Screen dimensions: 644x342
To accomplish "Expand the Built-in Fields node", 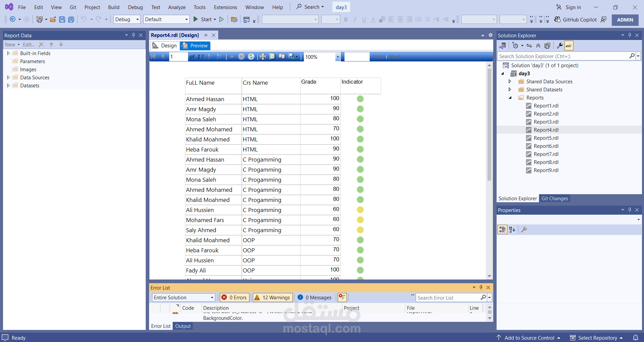I will tap(8, 53).
